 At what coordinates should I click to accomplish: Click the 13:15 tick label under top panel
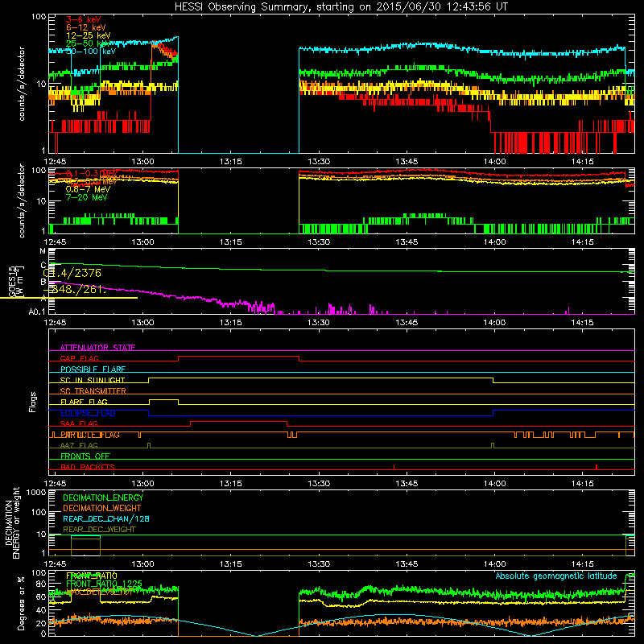[x=230, y=162]
